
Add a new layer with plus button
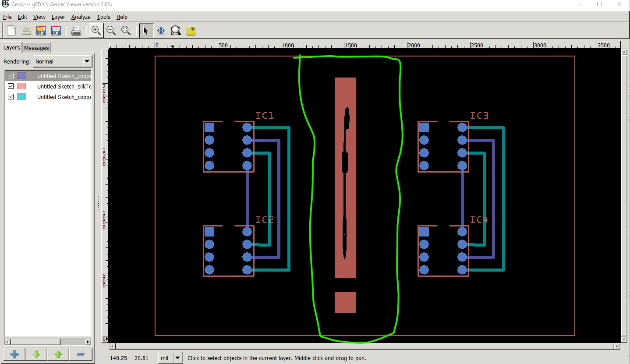[x=14, y=354]
